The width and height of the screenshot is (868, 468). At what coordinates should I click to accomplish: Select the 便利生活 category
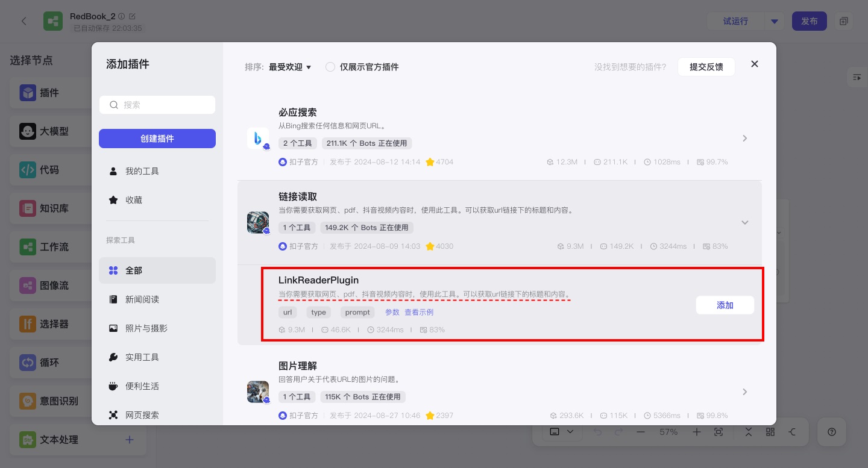(157, 386)
